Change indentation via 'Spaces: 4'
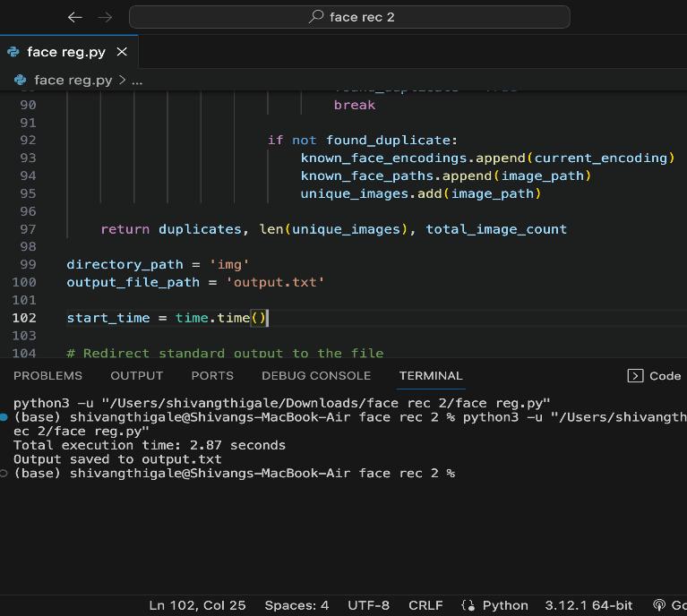 click(x=296, y=605)
